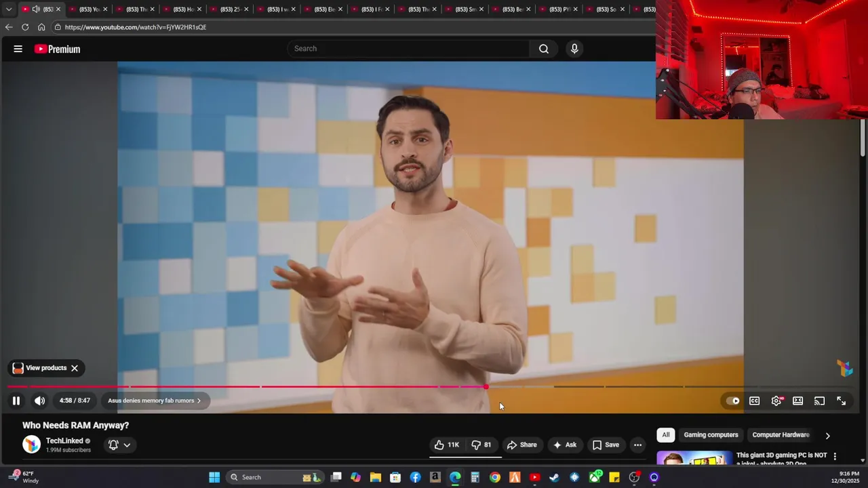Select the 'All' filter chip
Image resolution: width=868 pixels, height=488 pixels.
point(666,435)
